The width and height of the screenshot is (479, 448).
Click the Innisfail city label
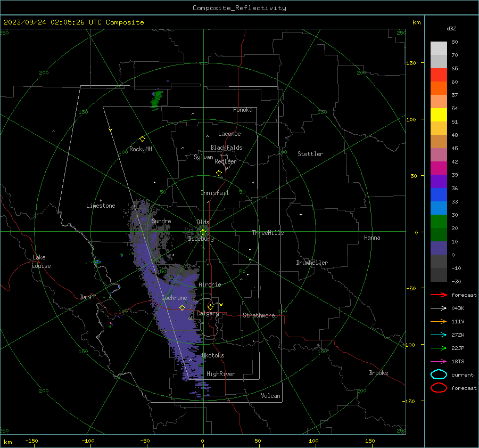point(214,193)
